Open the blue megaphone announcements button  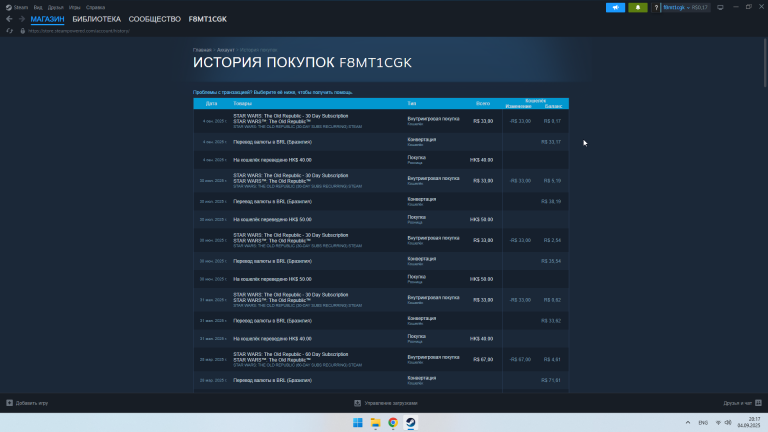[615, 7]
